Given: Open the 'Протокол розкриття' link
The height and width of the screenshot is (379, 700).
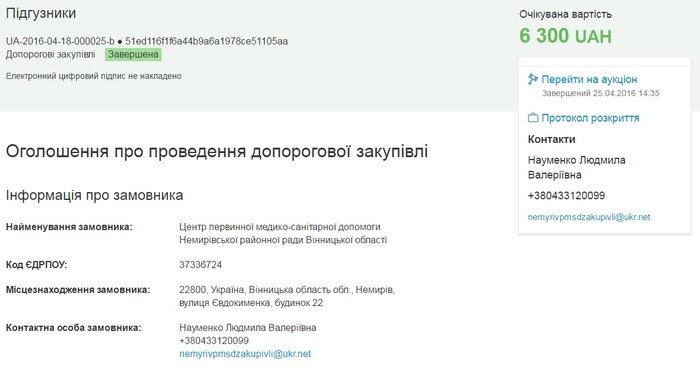Looking at the screenshot, I should [x=590, y=118].
